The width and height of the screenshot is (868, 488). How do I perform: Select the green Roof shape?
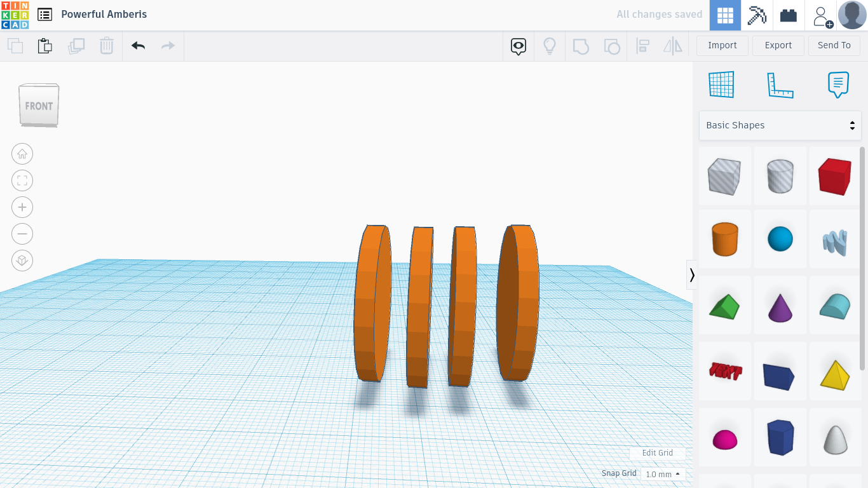(725, 306)
